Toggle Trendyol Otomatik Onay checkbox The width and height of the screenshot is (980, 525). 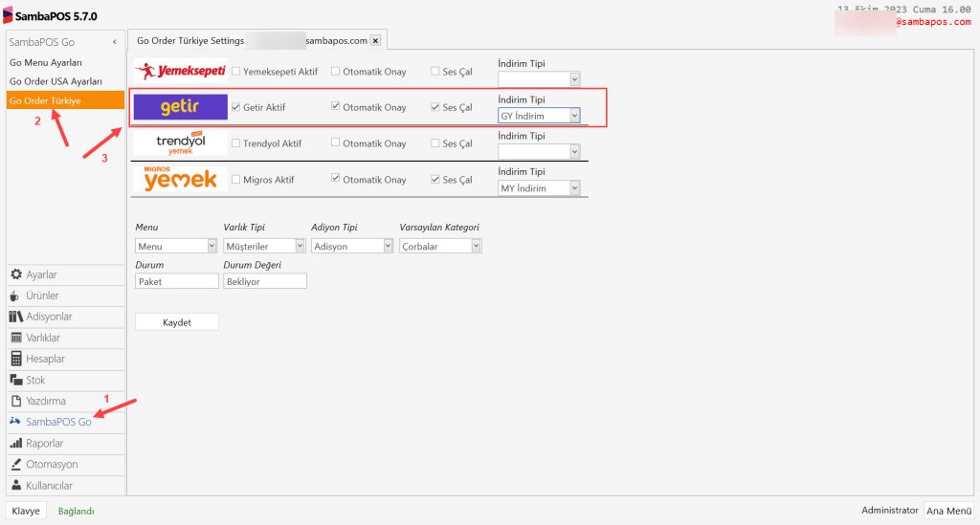coord(336,143)
